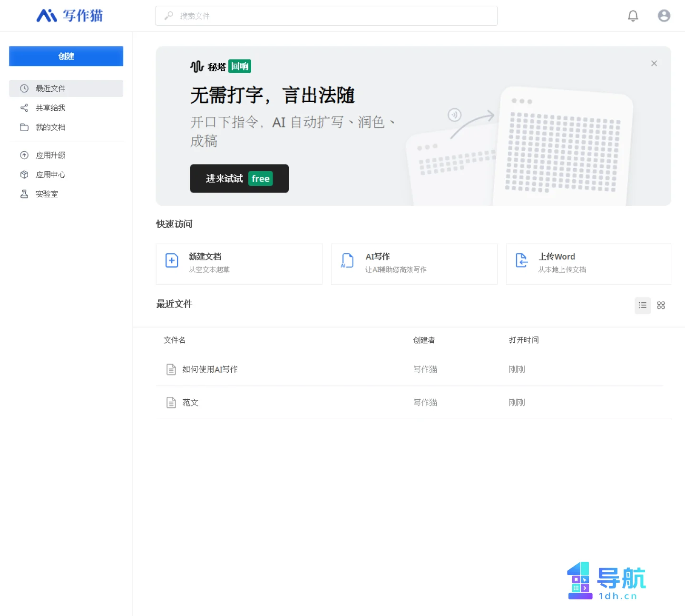The height and width of the screenshot is (616, 685).
Task: Click the 快速访问 section heading
Action: tap(174, 224)
